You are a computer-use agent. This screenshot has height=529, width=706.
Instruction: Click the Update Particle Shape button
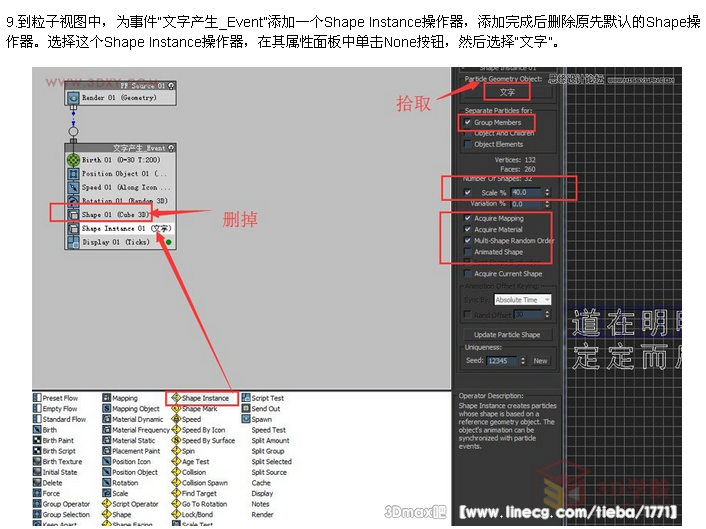(507, 335)
